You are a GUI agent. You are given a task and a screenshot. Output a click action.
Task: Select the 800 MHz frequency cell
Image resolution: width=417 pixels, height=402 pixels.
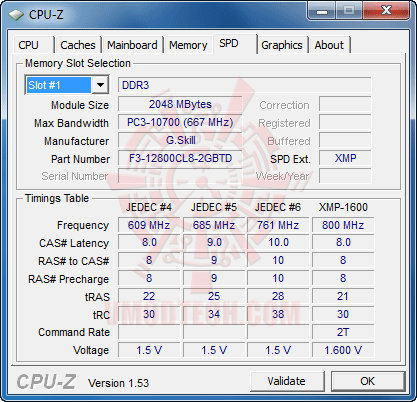click(x=343, y=225)
